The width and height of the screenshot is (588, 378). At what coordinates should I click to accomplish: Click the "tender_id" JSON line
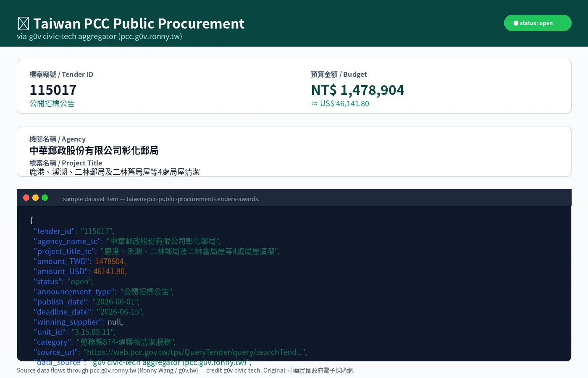pyautogui.click(x=74, y=231)
